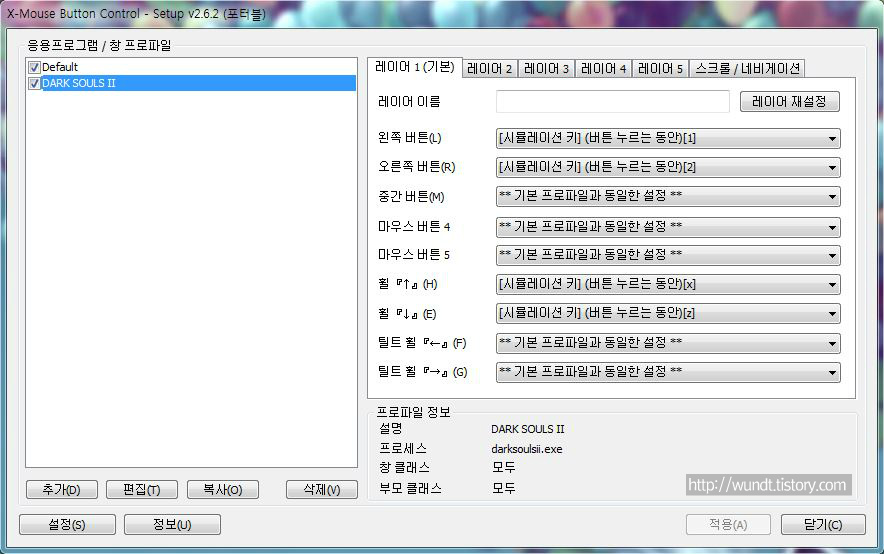
Task: Open 설정(S) settings button
Action: pos(67,525)
